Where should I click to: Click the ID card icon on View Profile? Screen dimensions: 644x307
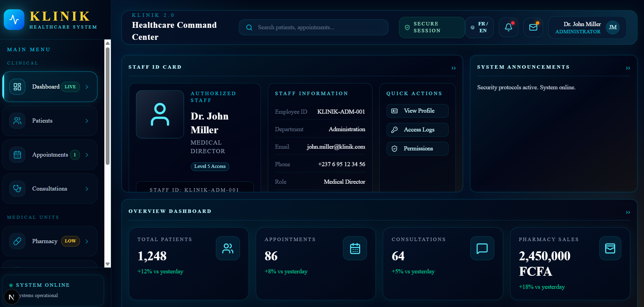tap(394, 111)
